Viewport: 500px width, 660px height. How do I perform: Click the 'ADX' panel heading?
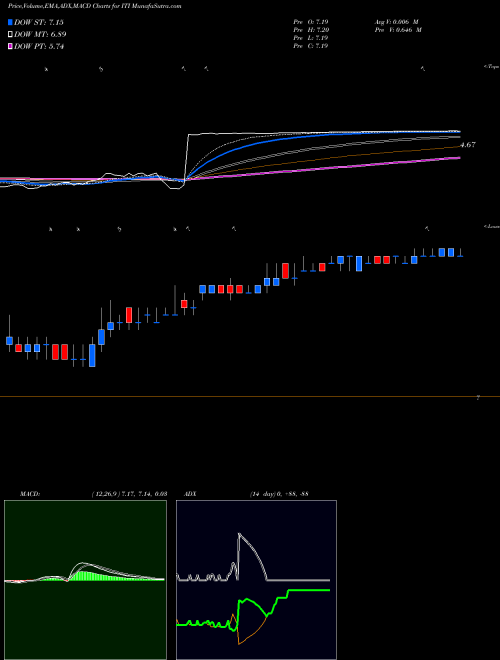(190, 494)
